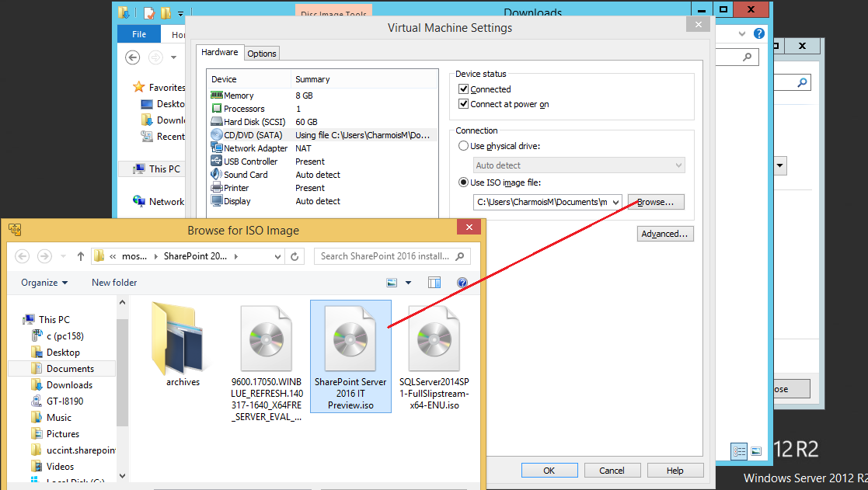
Task: Change view icon in Browse dialog toolbar
Action: [x=392, y=283]
